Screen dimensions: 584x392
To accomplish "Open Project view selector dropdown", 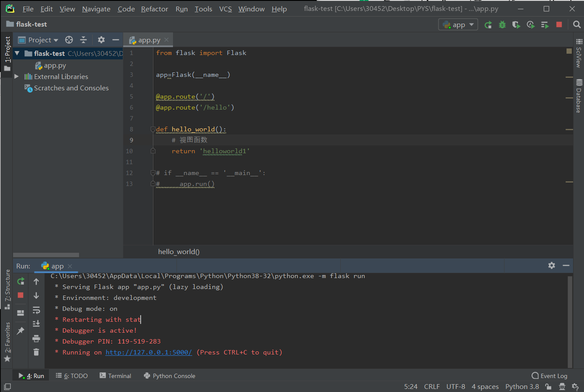I will [38, 40].
